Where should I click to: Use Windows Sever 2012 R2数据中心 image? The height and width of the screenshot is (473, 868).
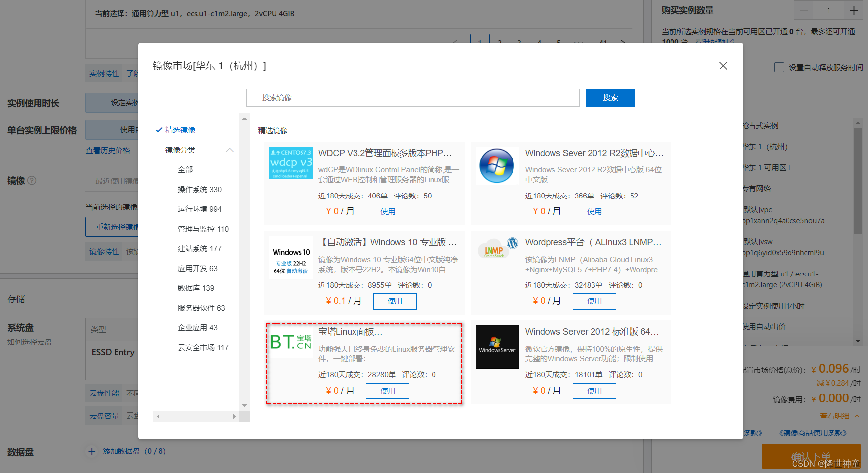(x=594, y=212)
